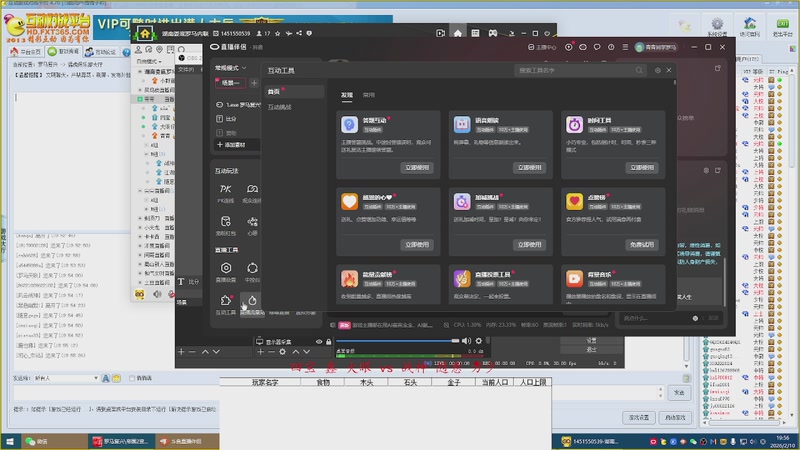
Task: Open the 直播设置 gear icon
Action: click(226, 268)
